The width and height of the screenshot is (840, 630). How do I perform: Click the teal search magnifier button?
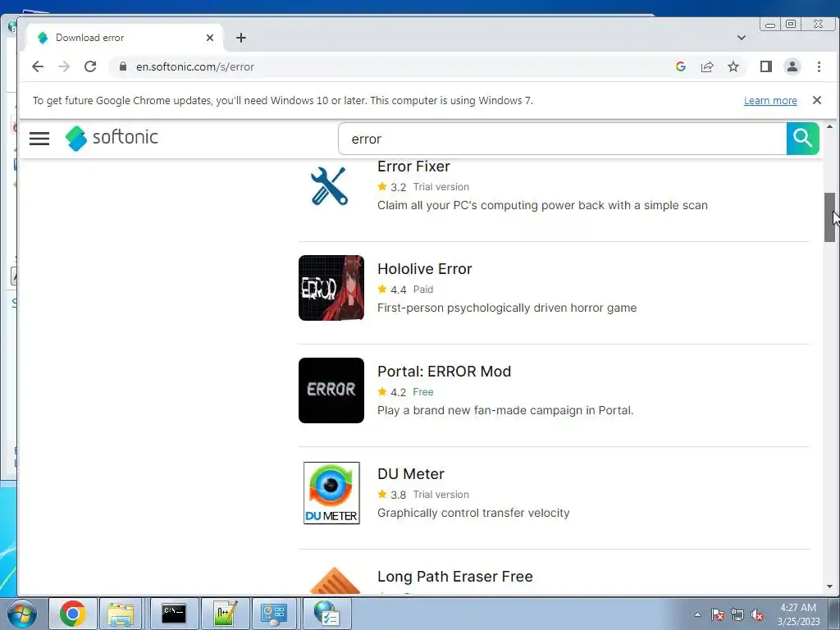[x=802, y=139]
